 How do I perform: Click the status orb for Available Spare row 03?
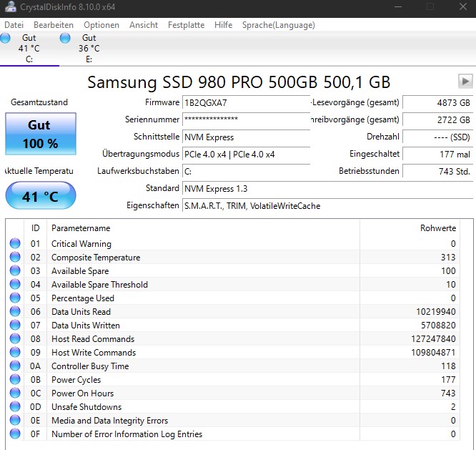coord(15,270)
